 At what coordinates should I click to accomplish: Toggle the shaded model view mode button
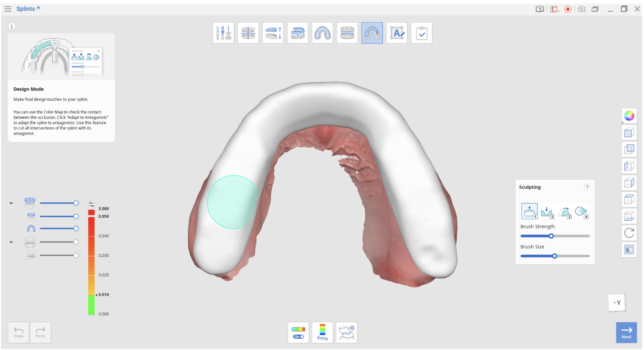tap(629, 250)
